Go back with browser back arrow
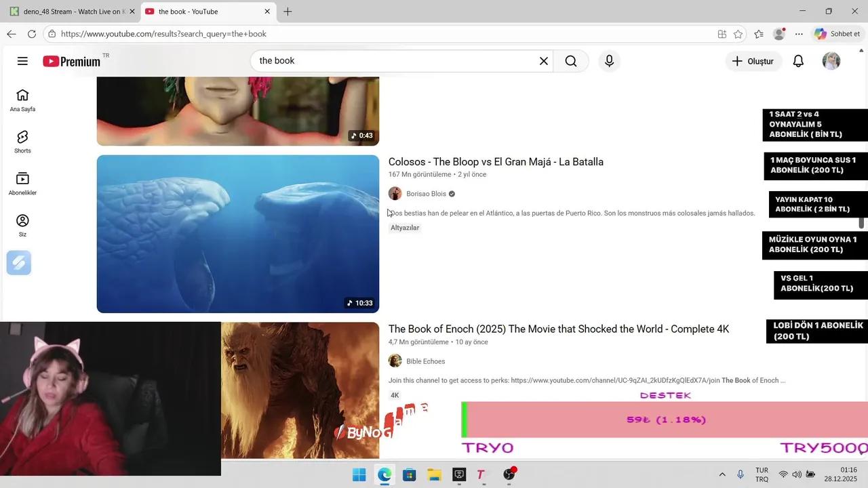 point(12,34)
